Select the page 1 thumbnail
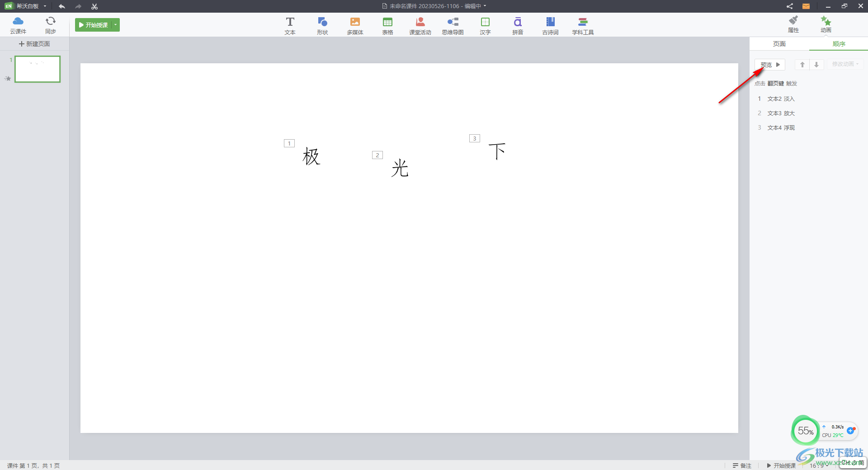The width and height of the screenshot is (868, 470). pyautogui.click(x=38, y=69)
